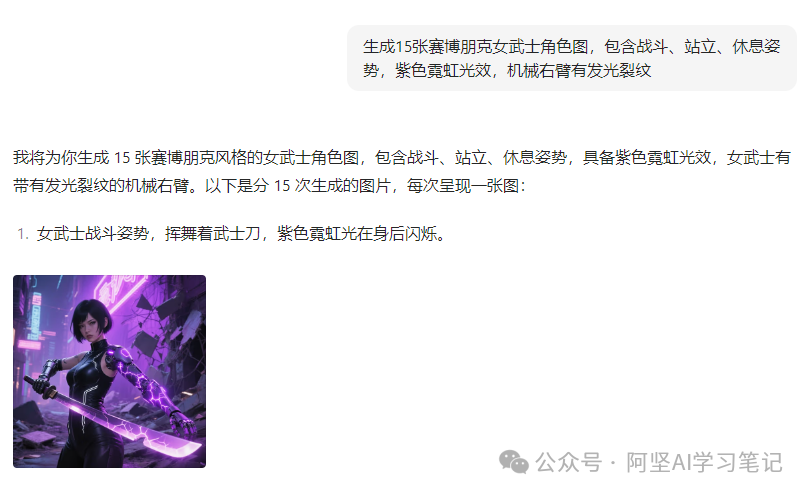The height and width of the screenshot is (494, 808).
Task: Click the cyan neon sign in image
Action: (37, 314)
